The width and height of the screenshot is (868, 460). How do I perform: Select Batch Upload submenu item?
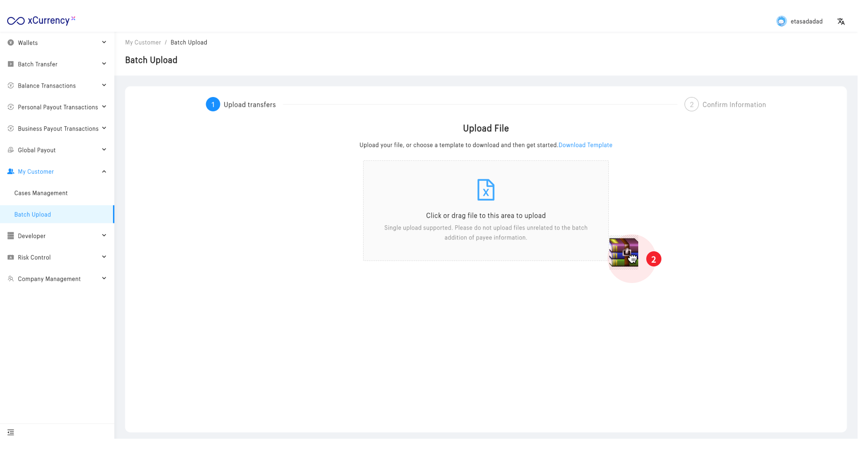[57, 214]
